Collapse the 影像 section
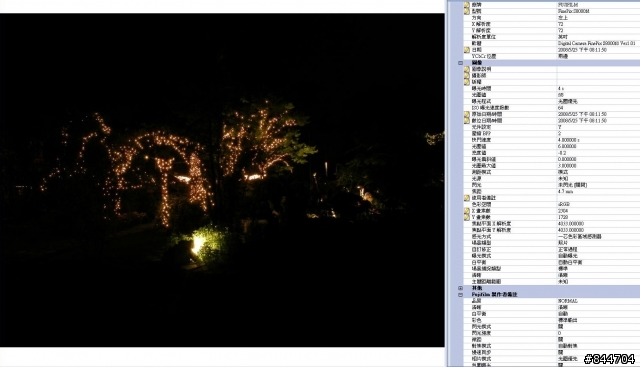The width and height of the screenshot is (640, 367). click(x=460, y=63)
